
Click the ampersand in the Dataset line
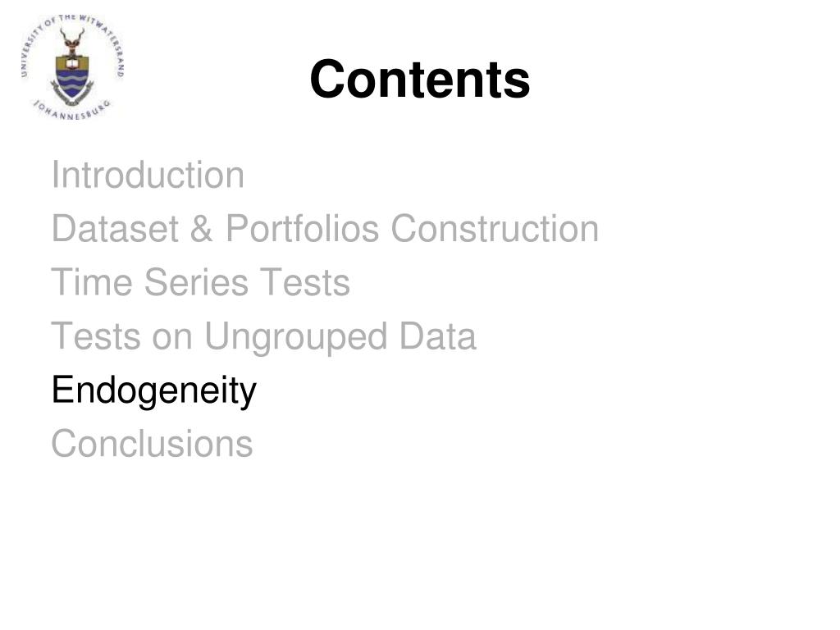pos(201,229)
